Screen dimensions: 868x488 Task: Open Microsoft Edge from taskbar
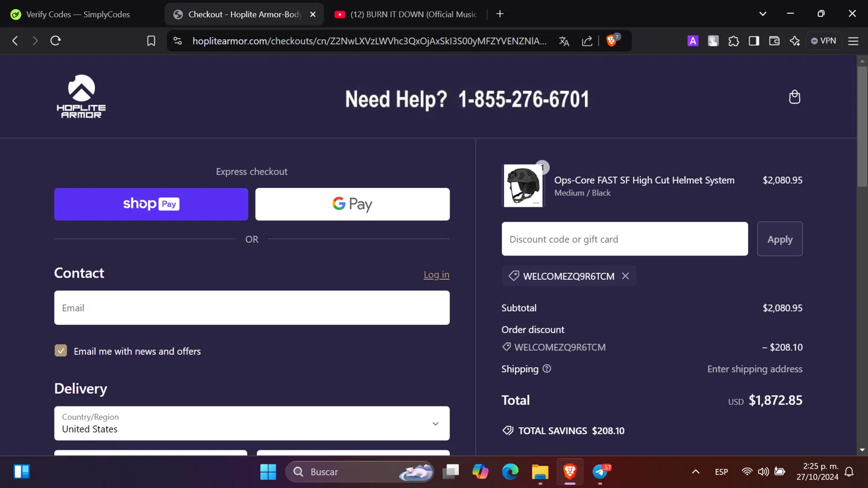[510, 472]
